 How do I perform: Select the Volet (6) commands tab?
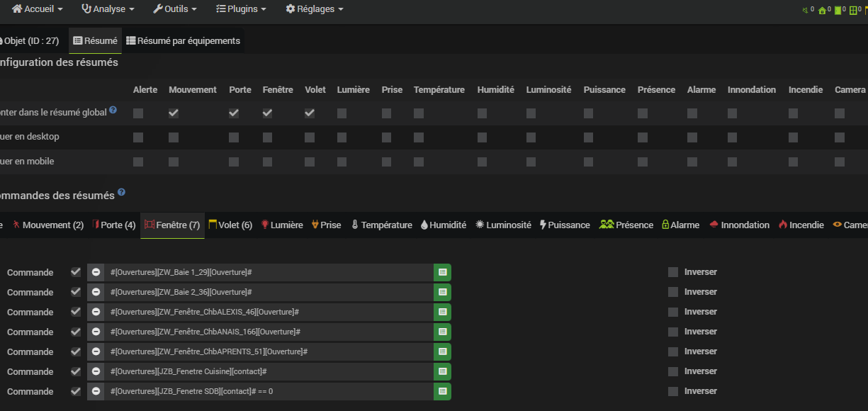tap(230, 225)
